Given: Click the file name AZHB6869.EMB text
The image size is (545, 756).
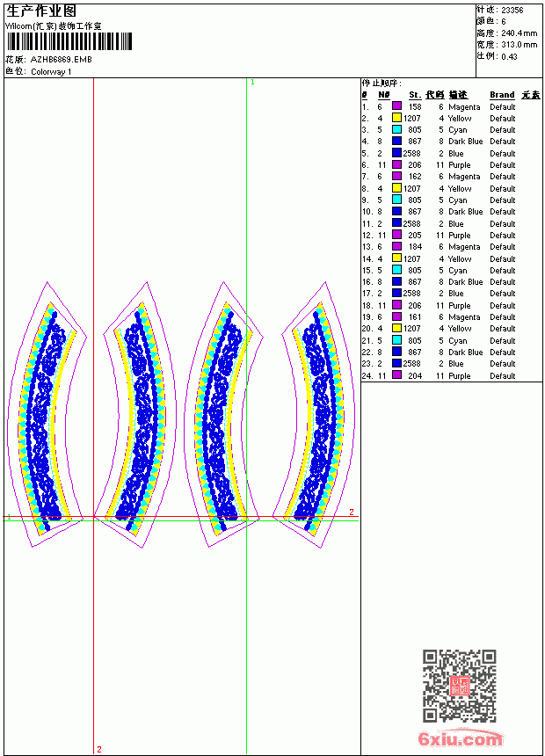Looking at the screenshot, I should click(x=62, y=59).
